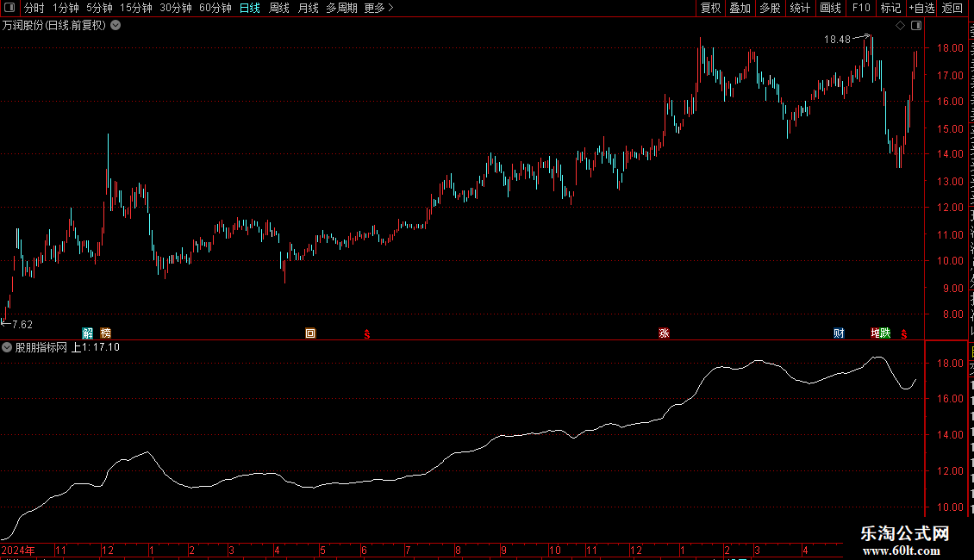Image resolution: width=974 pixels, height=560 pixels.
Task: Click the green 跌 event marker
Action: click(886, 333)
